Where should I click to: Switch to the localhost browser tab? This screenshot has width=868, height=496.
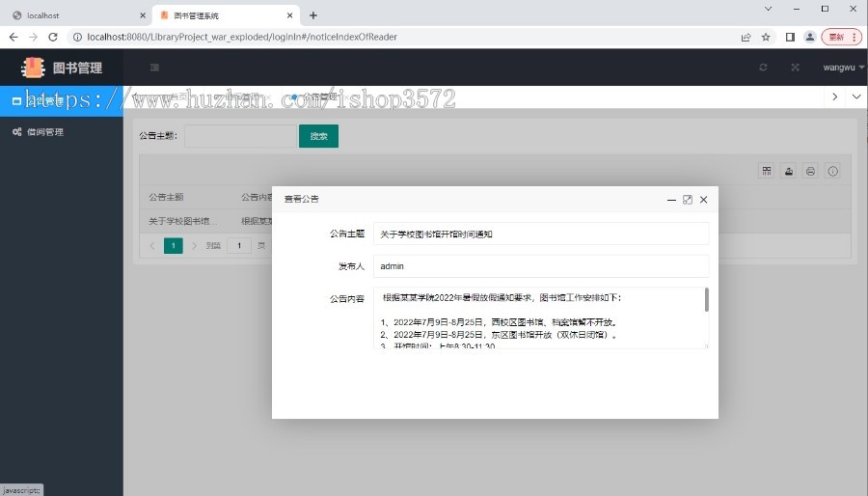point(75,15)
